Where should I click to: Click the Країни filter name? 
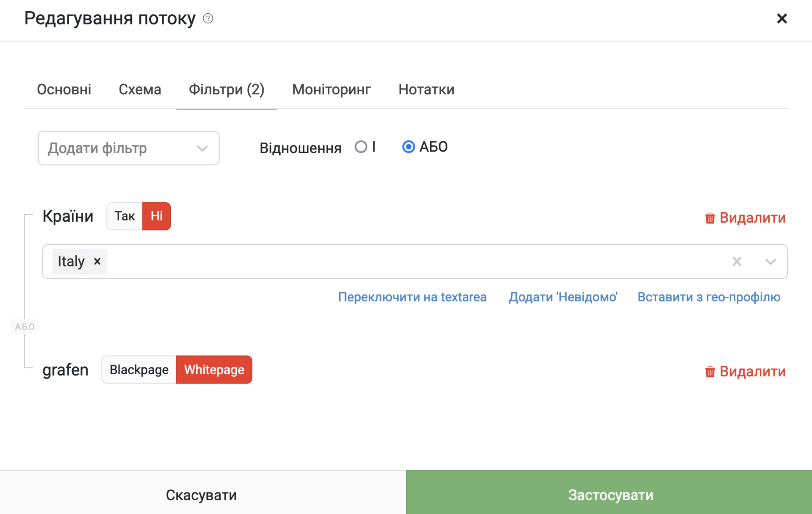pos(68,216)
